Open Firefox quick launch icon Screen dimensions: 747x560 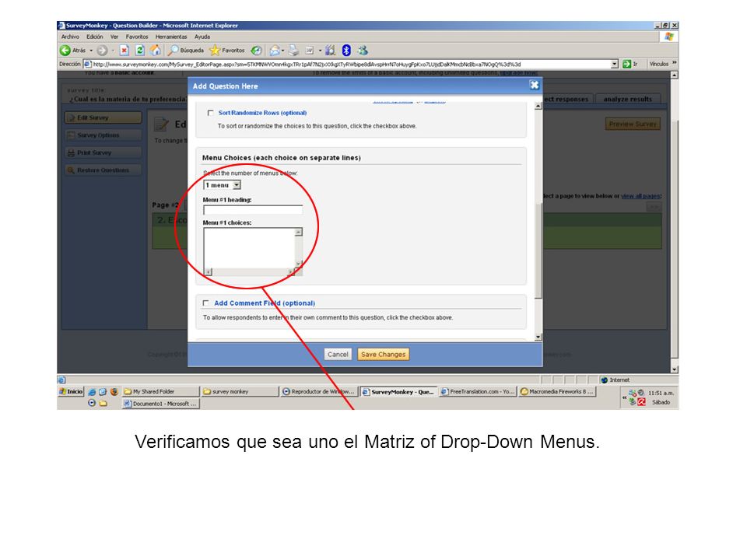114,391
